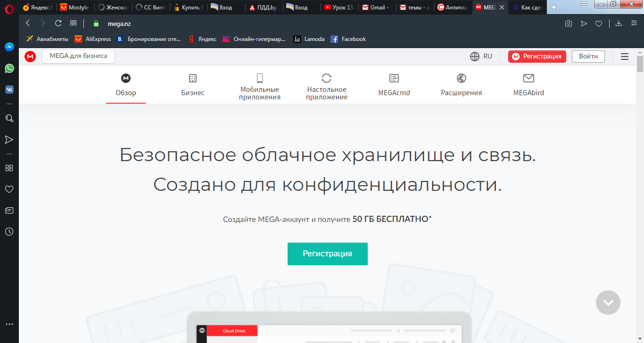
Task: Go back with the toolbar arrow
Action: tap(28, 23)
